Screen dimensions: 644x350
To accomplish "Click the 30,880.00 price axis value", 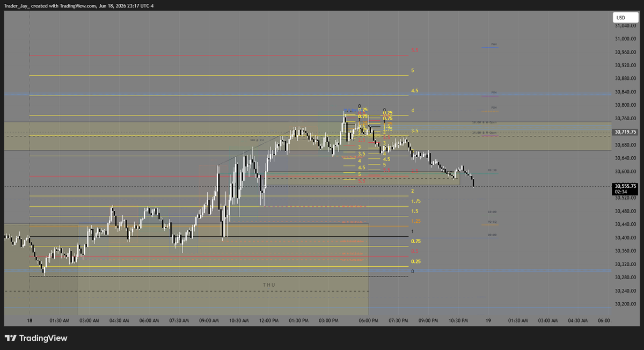I will 625,78.
